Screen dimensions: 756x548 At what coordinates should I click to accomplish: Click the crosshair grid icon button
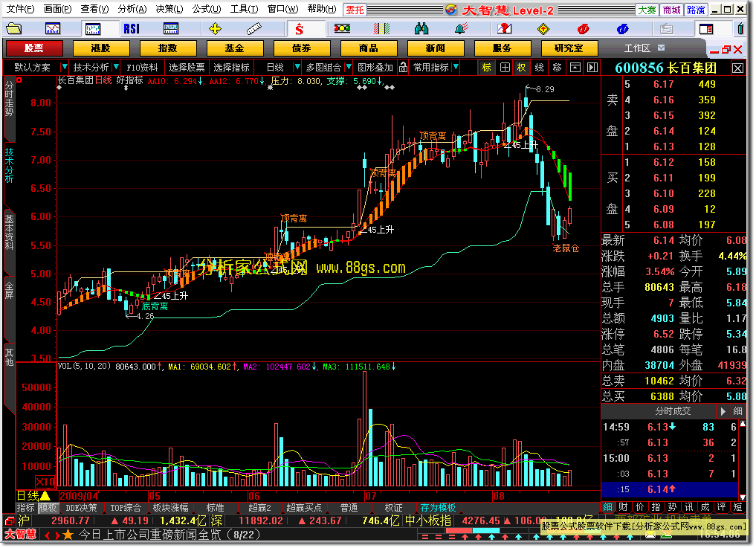(504, 67)
